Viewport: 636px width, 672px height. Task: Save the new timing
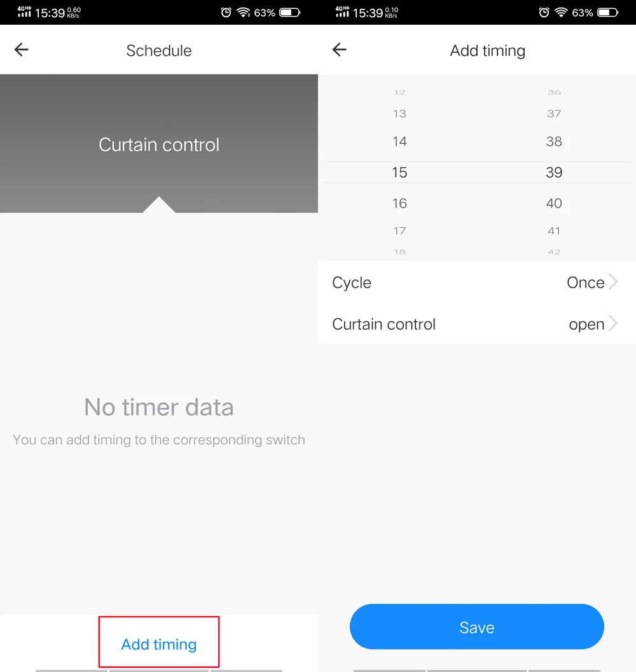476,627
